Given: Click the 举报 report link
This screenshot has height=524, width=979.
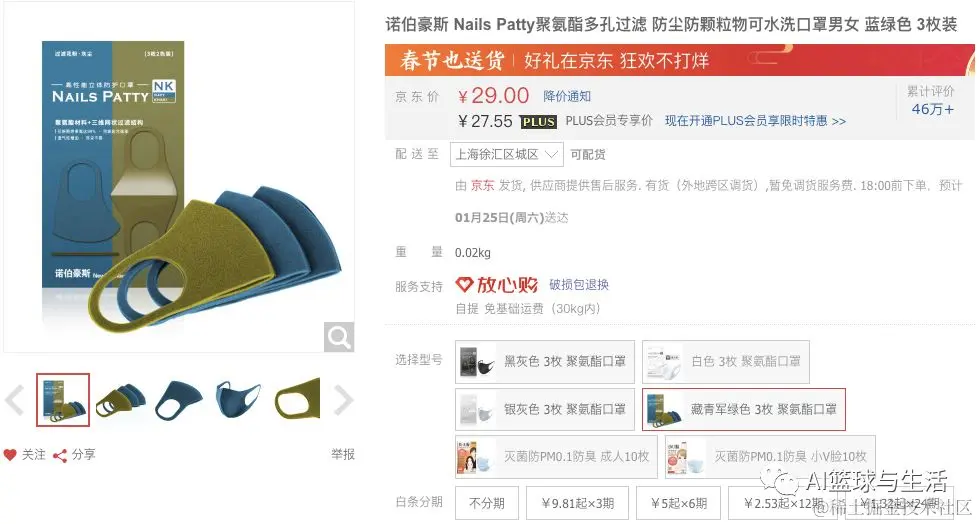Looking at the screenshot, I should [x=343, y=455].
